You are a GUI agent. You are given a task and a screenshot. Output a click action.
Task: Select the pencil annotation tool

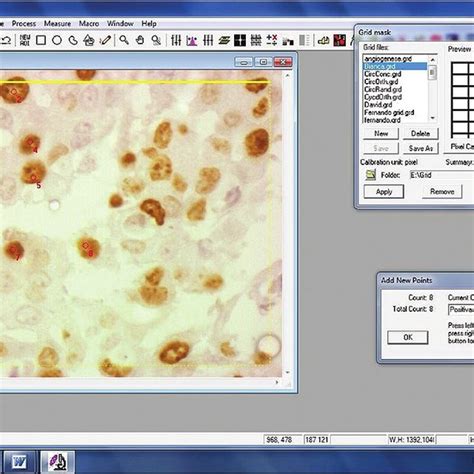105,40
